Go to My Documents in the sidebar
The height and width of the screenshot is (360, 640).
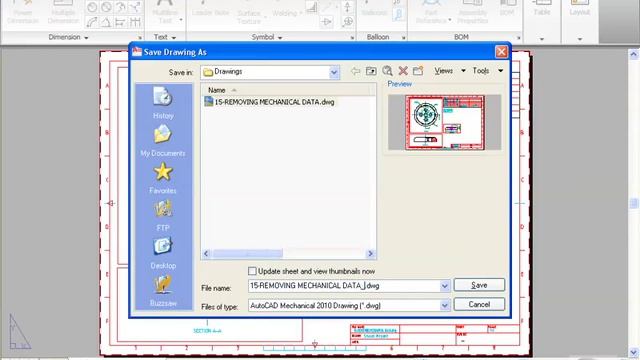coord(163,140)
